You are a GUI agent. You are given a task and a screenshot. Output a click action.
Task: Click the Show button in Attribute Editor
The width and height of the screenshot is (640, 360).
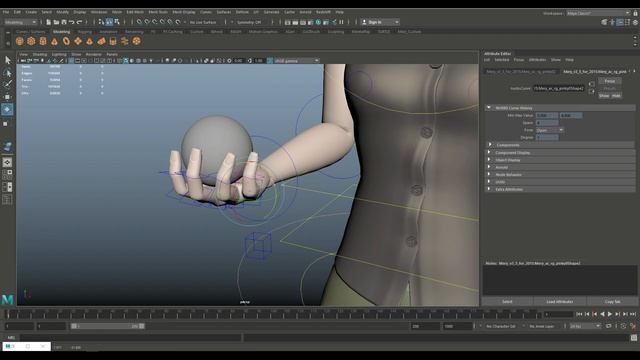[604, 96]
